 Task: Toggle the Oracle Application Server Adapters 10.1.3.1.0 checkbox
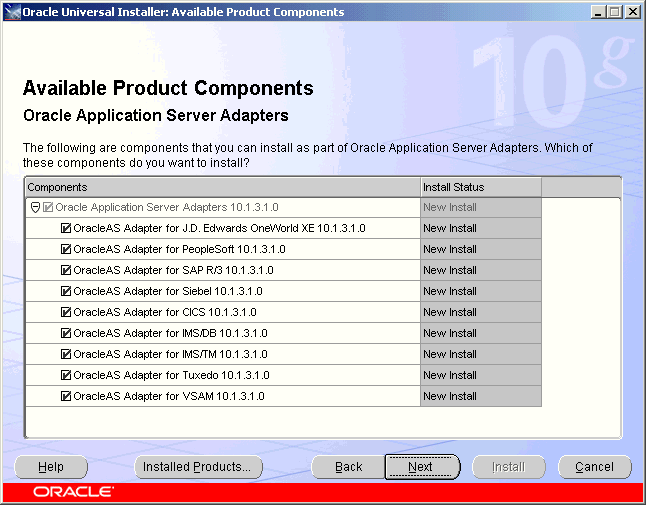(x=48, y=207)
